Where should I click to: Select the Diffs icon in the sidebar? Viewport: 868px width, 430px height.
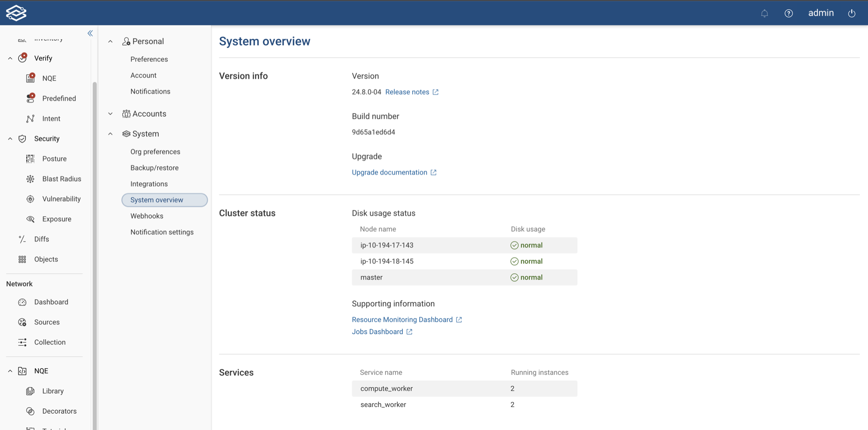[x=22, y=239]
